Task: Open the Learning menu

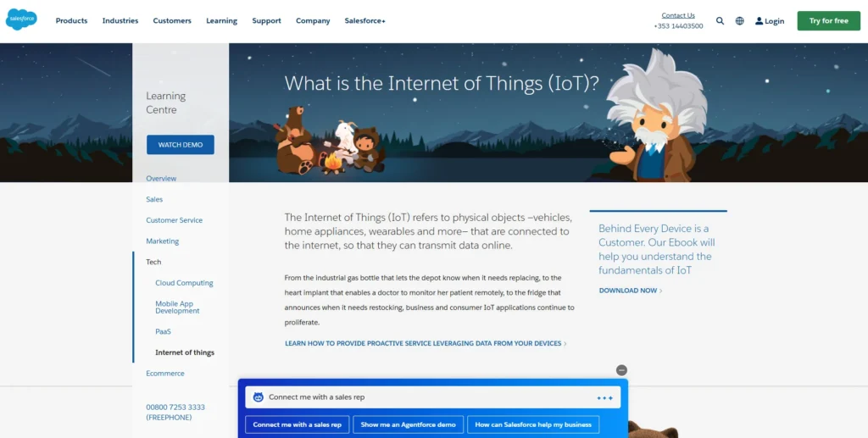Action: coord(221,21)
